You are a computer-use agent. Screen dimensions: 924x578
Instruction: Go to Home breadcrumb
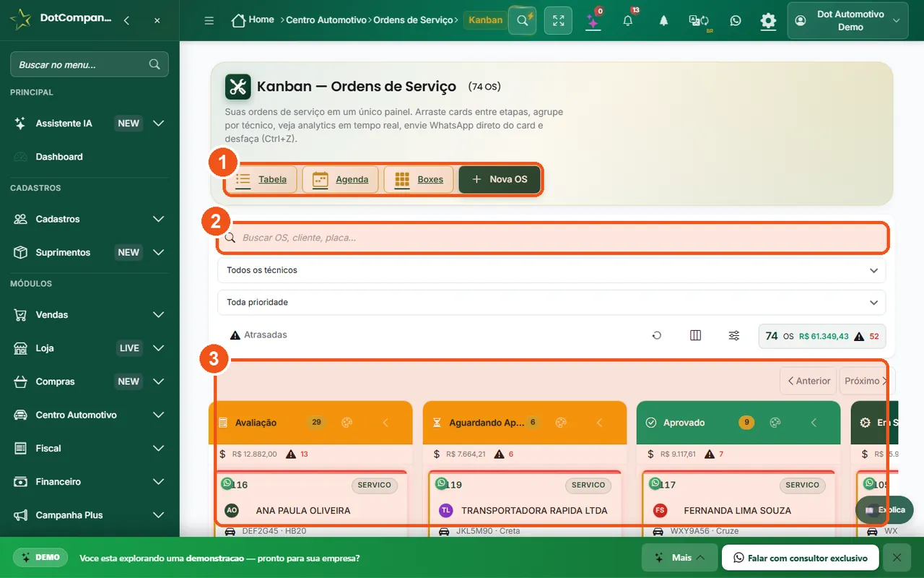[253, 20]
